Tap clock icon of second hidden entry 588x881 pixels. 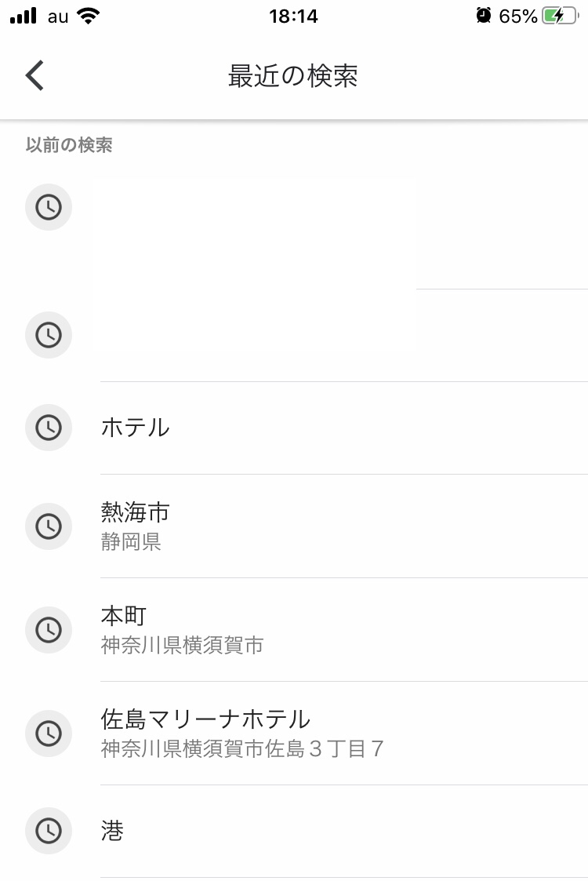[49, 335]
